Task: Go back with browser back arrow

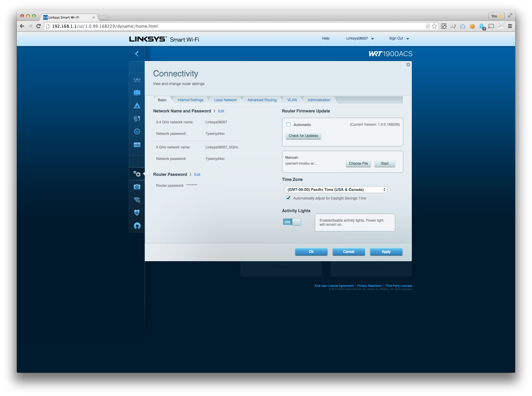Action: pos(22,26)
